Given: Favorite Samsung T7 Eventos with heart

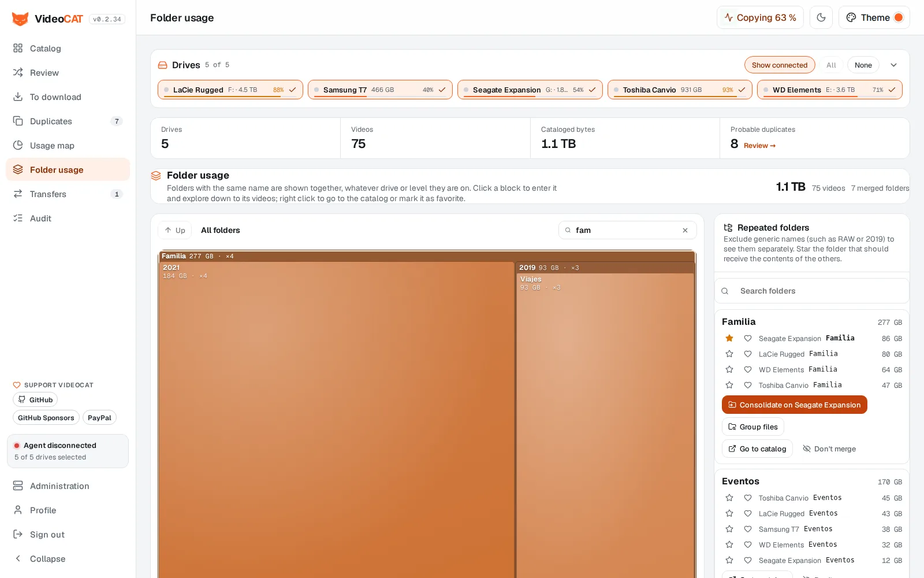Looking at the screenshot, I should (748, 529).
